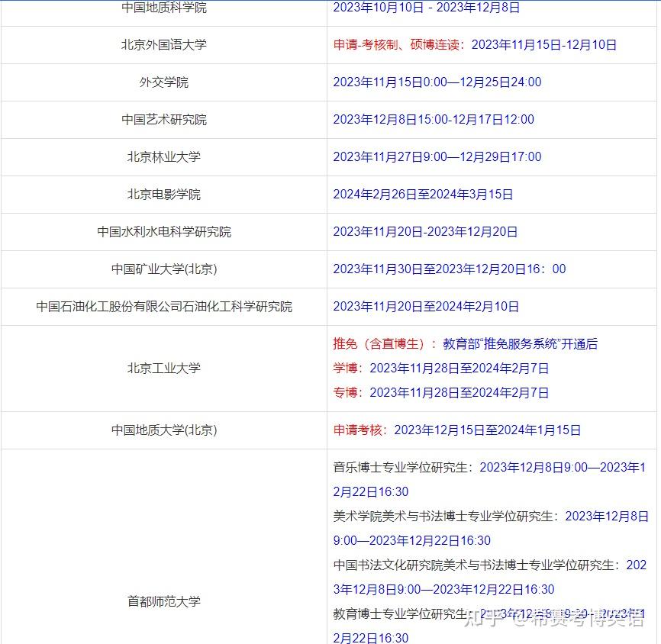Click red label 申请考核
661x644 pixels.
coord(357,430)
